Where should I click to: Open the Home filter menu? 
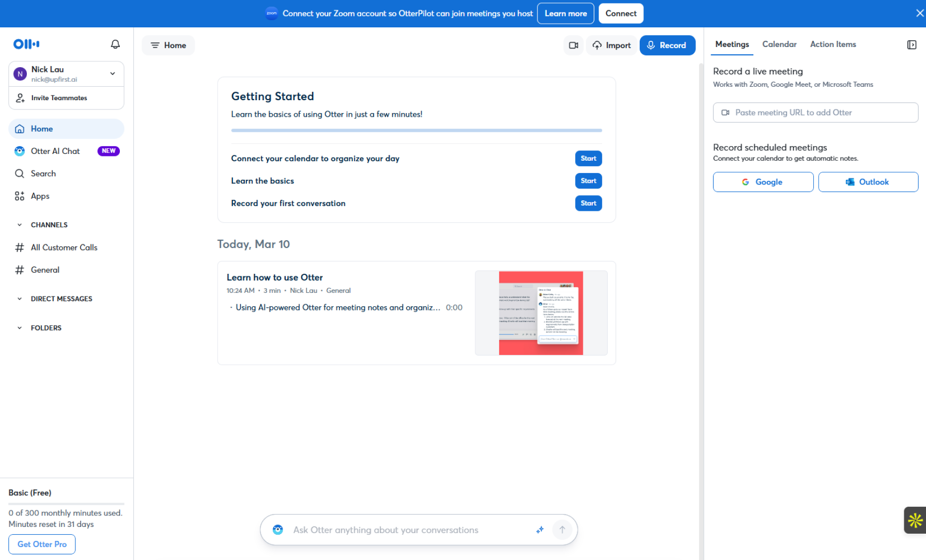click(x=168, y=45)
